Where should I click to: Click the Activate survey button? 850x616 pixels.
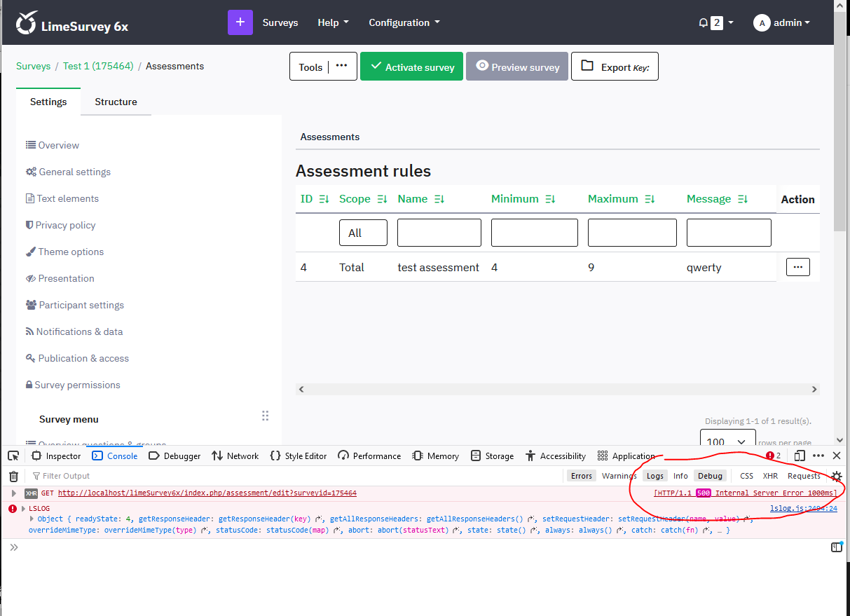click(x=411, y=67)
